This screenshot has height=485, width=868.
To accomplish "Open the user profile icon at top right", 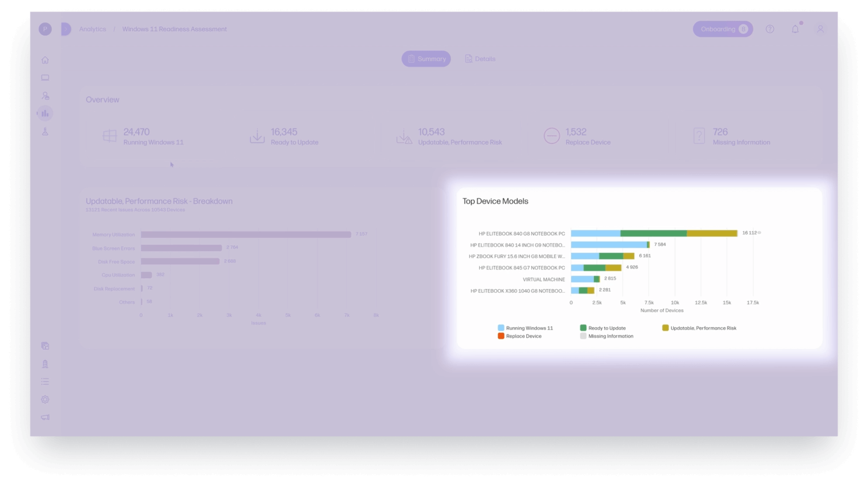I will click(x=820, y=29).
